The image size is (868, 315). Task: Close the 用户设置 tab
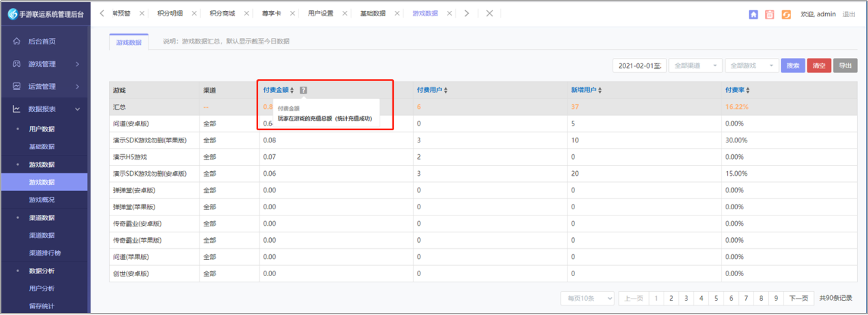[x=345, y=13]
